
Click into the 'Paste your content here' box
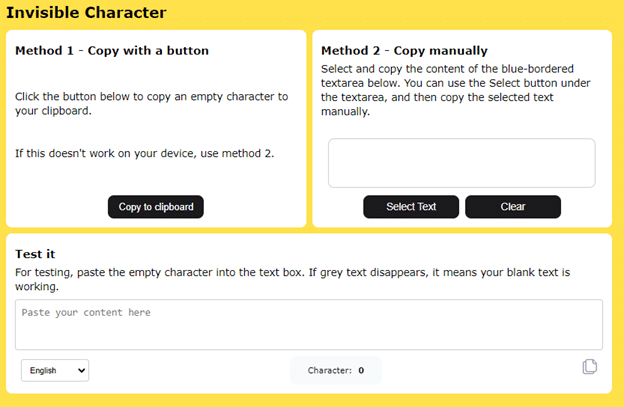pyautogui.click(x=309, y=325)
